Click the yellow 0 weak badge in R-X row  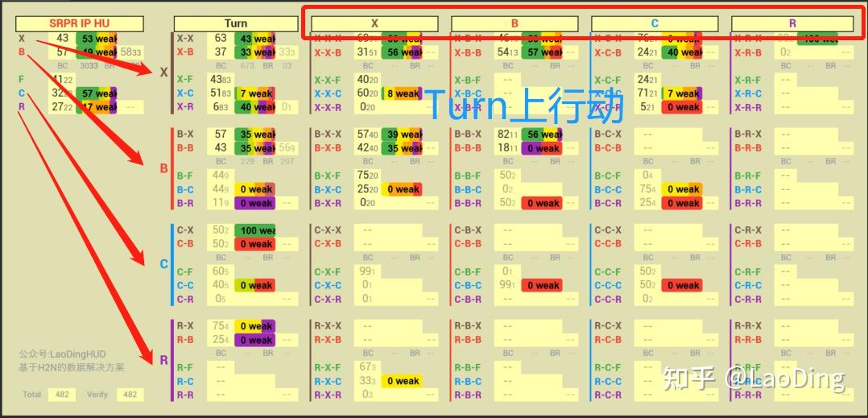click(255, 326)
